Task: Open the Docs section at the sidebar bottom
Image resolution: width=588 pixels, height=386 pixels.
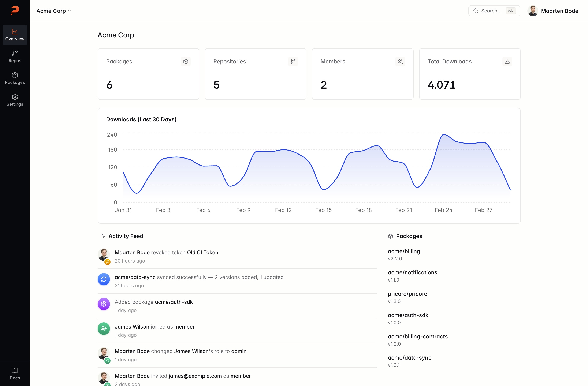Action: [x=15, y=373]
